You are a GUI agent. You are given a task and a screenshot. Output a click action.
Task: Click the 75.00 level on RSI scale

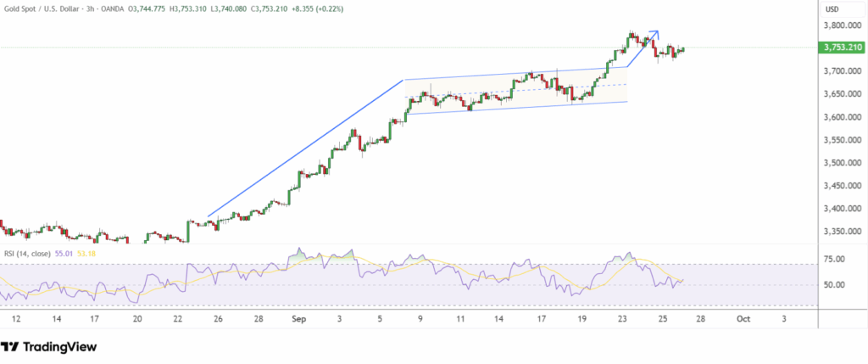tap(834, 259)
